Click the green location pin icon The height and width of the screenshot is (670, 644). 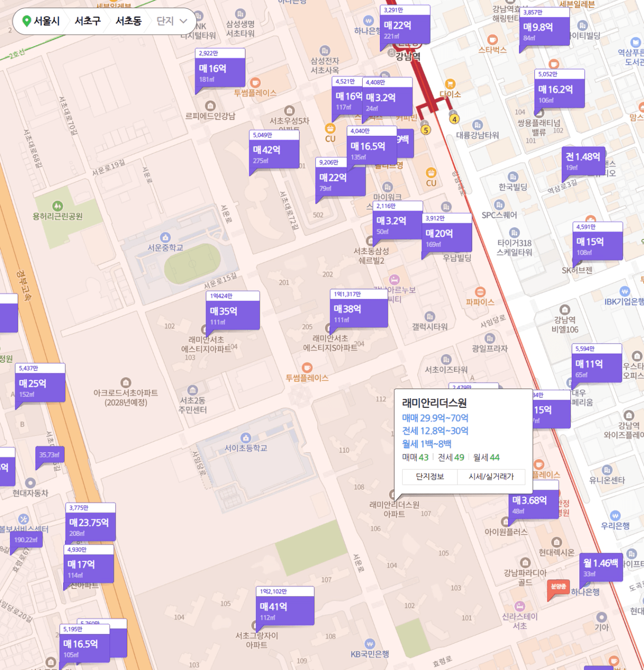point(27,21)
